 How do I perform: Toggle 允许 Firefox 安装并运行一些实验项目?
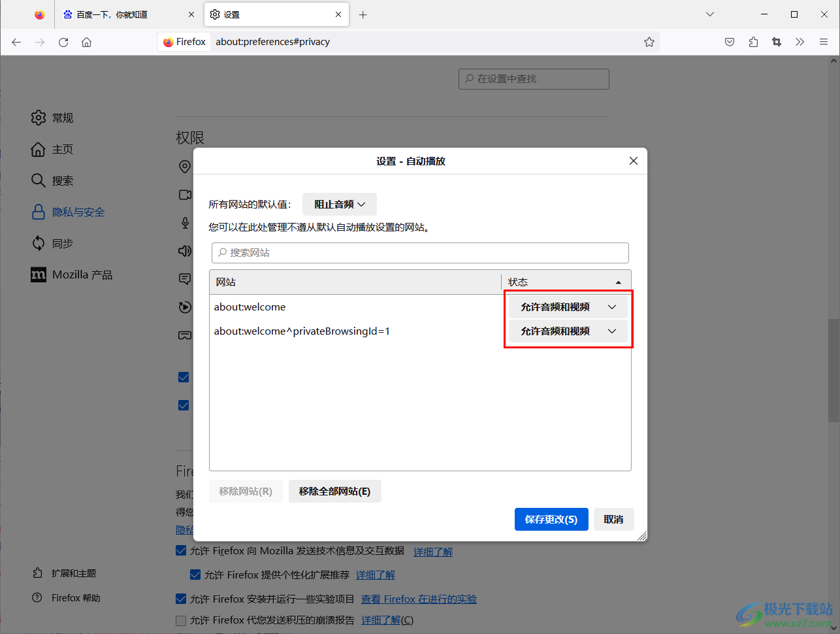pos(181,599)
